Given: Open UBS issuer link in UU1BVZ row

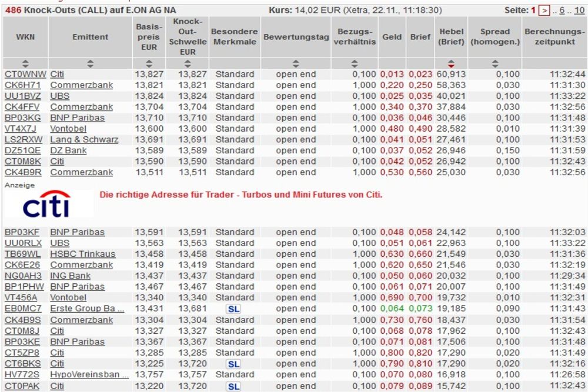Looking at the screenshot, I should (59, 96).
